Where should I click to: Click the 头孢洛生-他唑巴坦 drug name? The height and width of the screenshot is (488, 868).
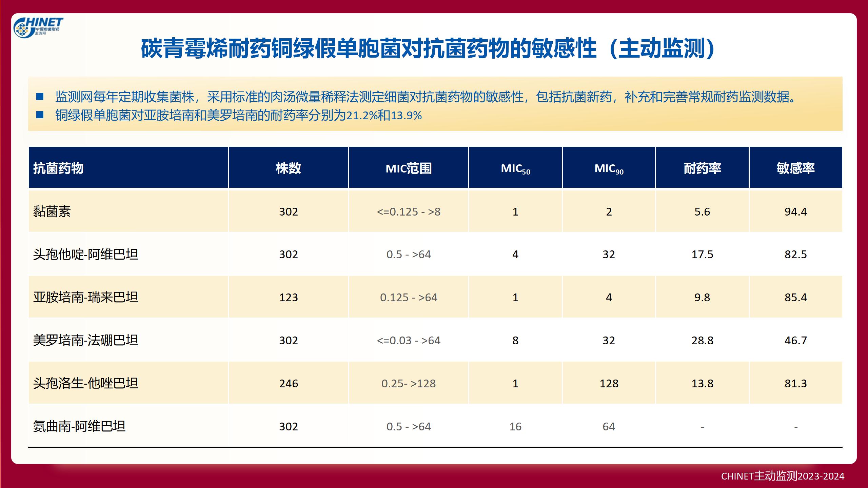[x=85, y=383]
